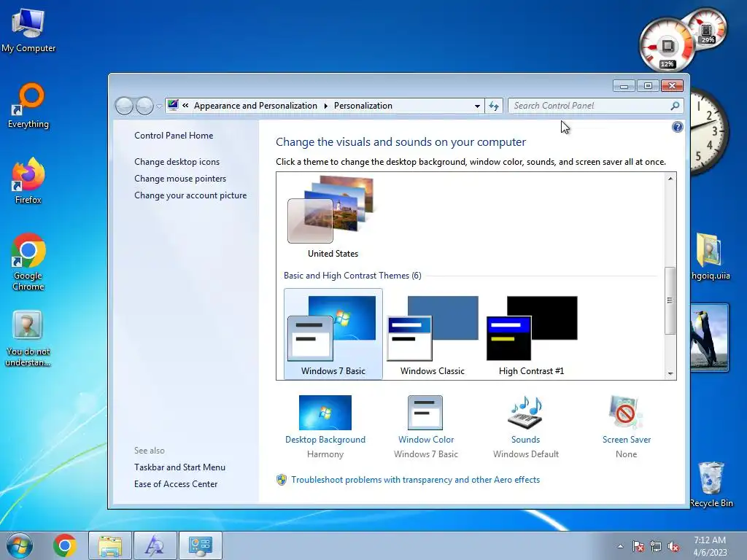Open the network tray icon
Viewport: 747px width, 560px height.
(x=656, y=546)
